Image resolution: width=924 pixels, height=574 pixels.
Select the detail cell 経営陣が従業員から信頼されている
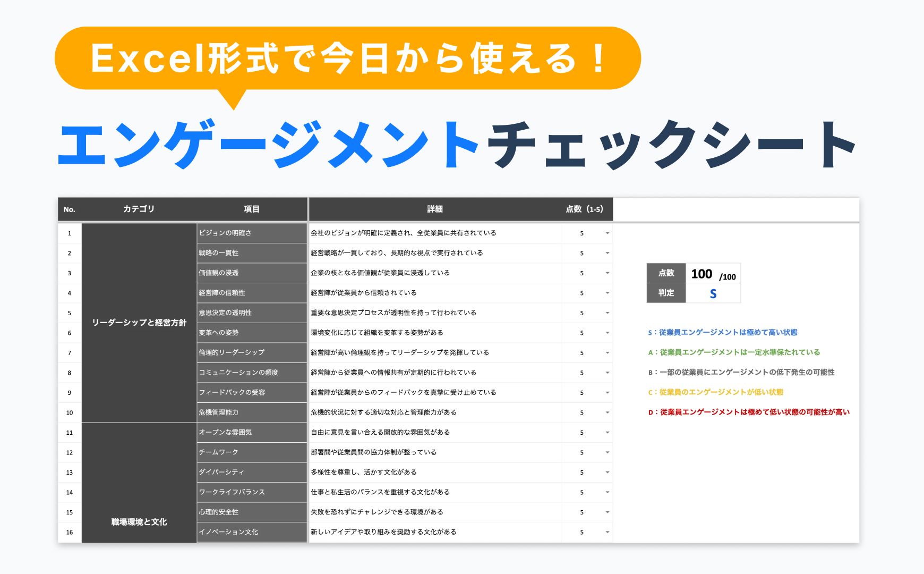(x=434, y=293)
